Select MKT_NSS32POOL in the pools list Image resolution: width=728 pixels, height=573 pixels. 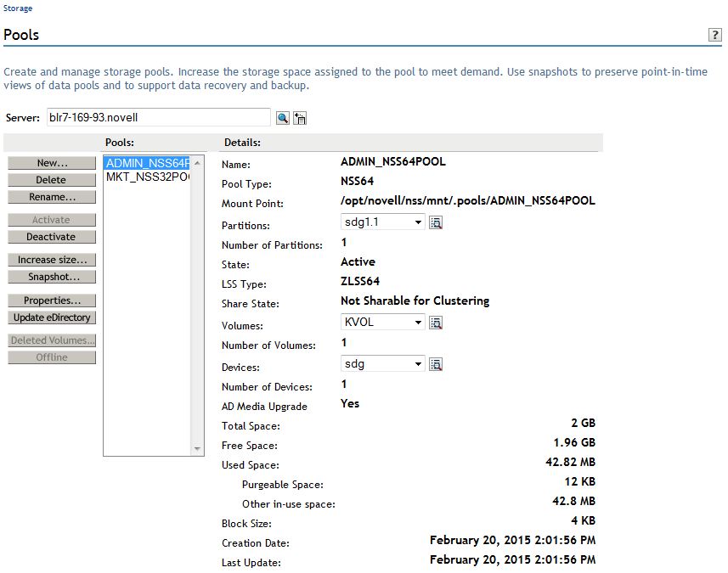click(x=147, y=177)
